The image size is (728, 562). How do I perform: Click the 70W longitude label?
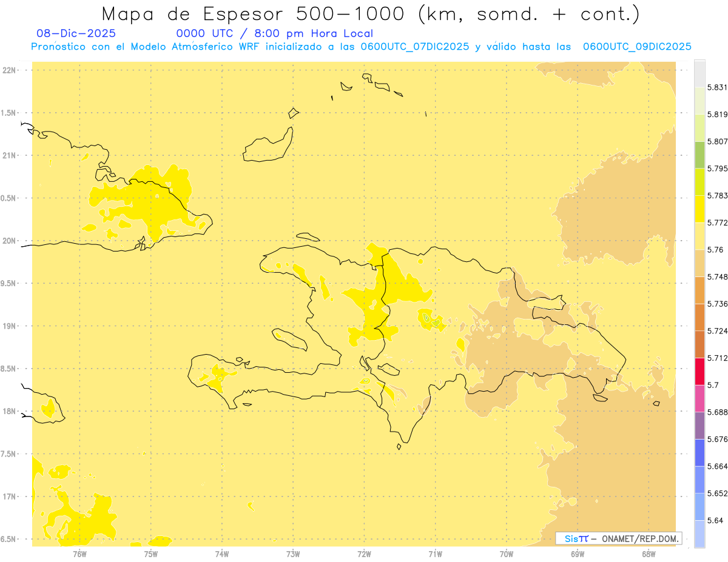[x=506, y=554]
